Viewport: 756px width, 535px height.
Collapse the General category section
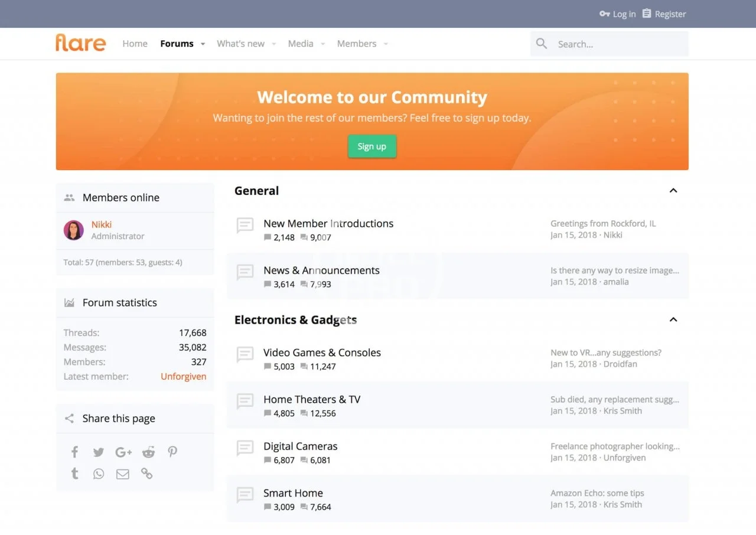click(x=673, y=191)
